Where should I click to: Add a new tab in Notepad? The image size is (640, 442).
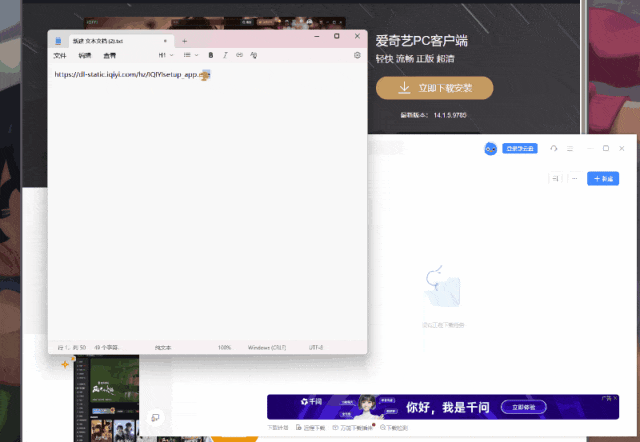coord(184,41)
